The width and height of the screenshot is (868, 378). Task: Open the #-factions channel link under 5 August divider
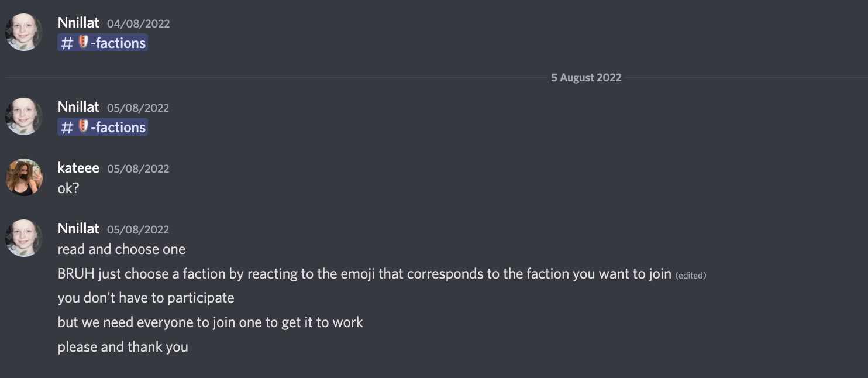[x=111, y=127]
